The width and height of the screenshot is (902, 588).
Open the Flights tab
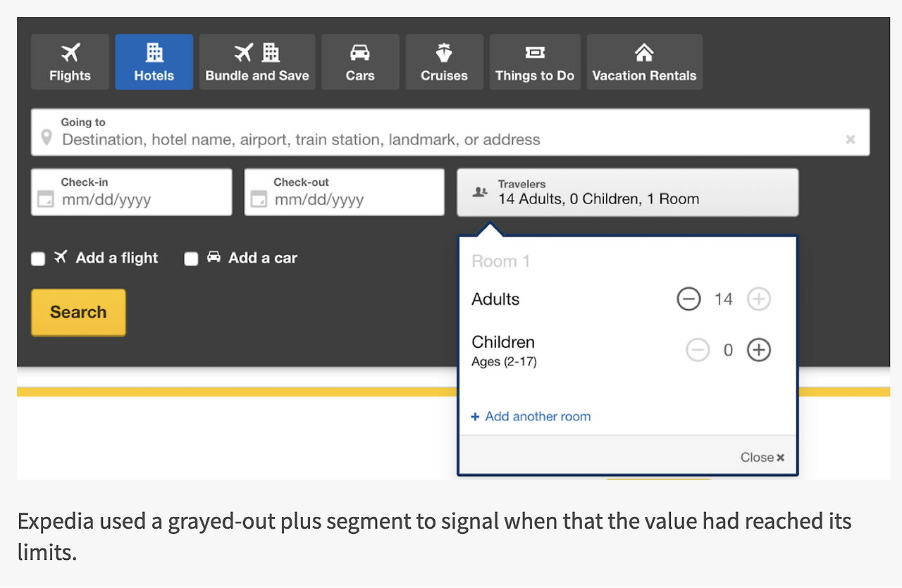coord(70,62)
